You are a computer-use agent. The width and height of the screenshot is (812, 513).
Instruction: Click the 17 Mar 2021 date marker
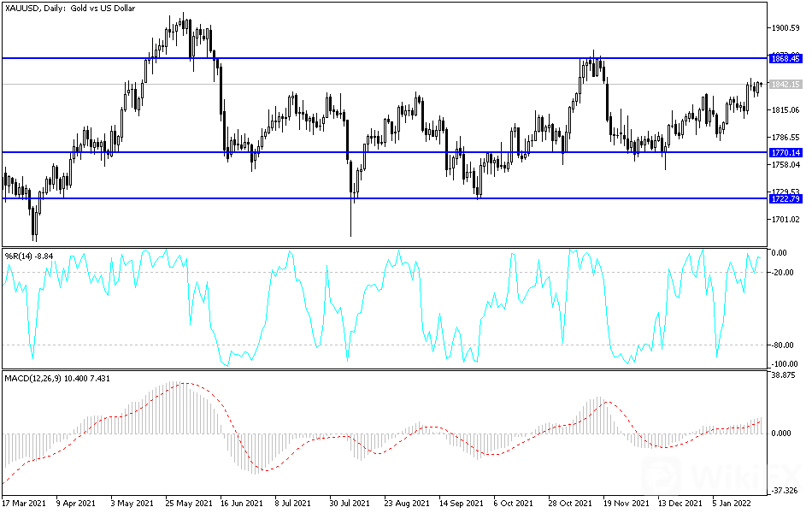[x=22, y=504]
